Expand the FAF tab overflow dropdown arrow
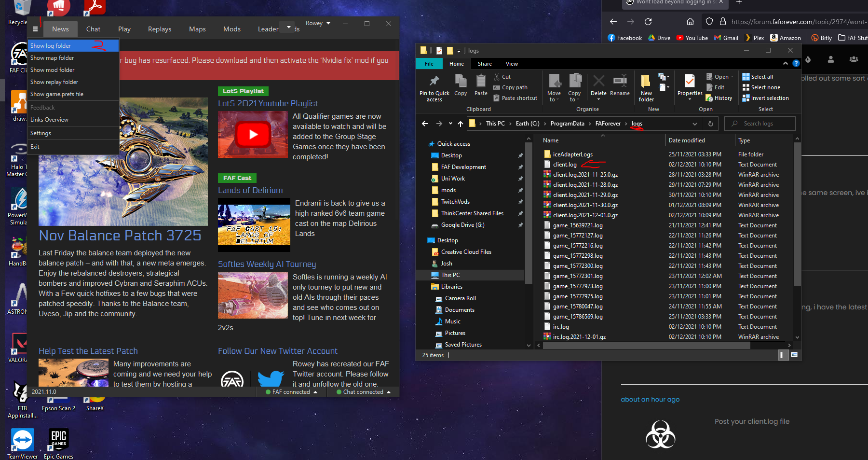Image resolution: width=868 pixels, height=460 pixels. coord(289,27)
